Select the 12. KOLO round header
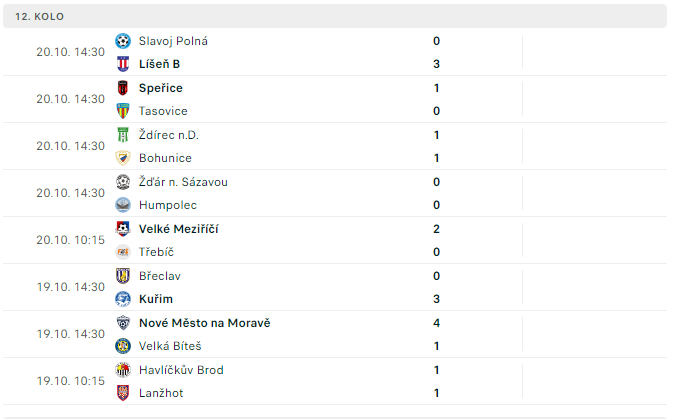673x419 pixels. (45, 18)
